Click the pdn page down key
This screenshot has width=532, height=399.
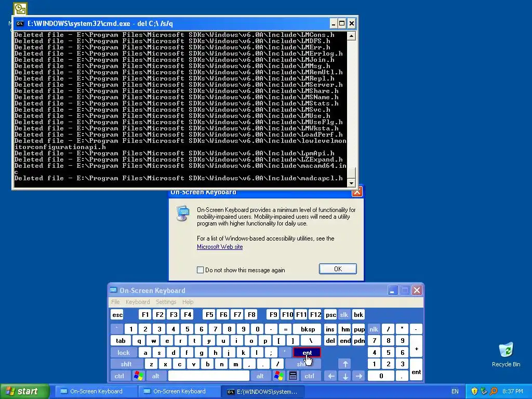(x=359, y=341)
